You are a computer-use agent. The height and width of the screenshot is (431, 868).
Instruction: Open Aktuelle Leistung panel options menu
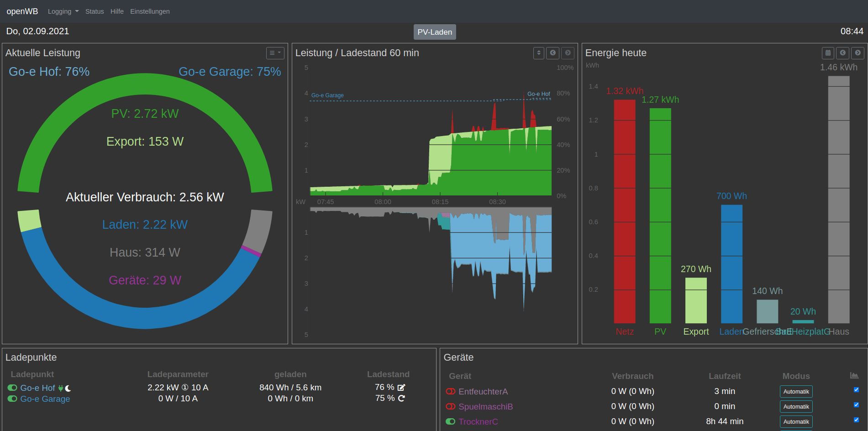tap(275, 53)
